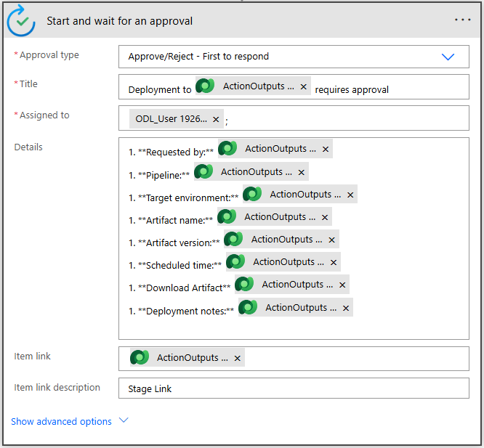Click Dataverse icon beside Target environment
Image resolution: width=484 pixels, height=448 pixels.
coord(253,195)
